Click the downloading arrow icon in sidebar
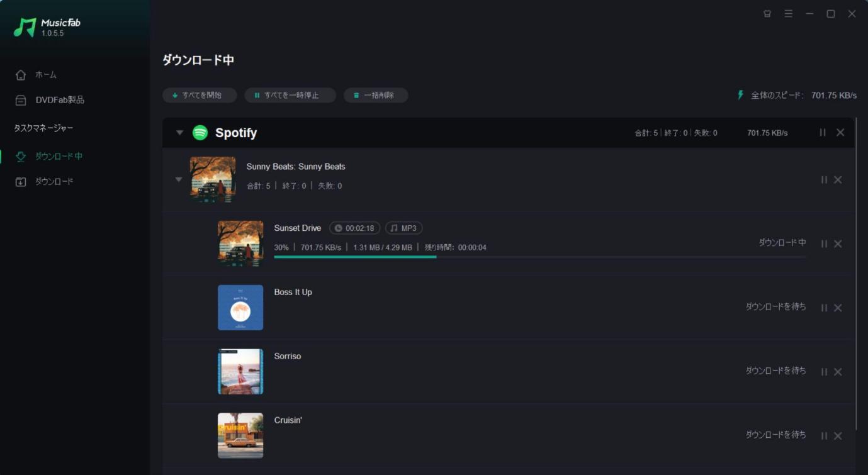 coord(21,156)
